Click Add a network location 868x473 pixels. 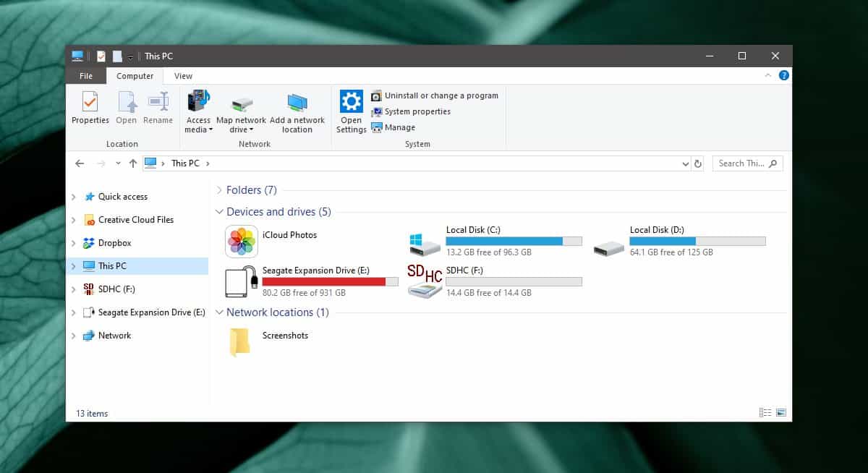pyautogui.click(x=297, y=112)
